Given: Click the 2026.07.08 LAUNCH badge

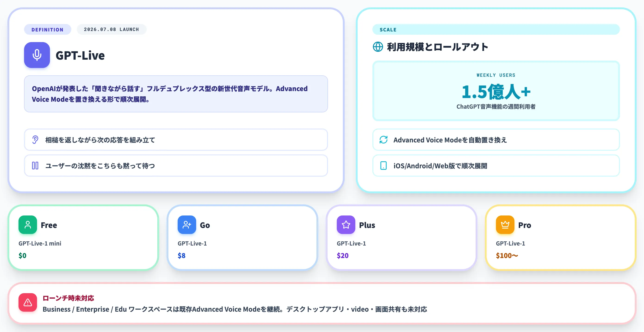Looking at the screenshot, I should [111, 30].
